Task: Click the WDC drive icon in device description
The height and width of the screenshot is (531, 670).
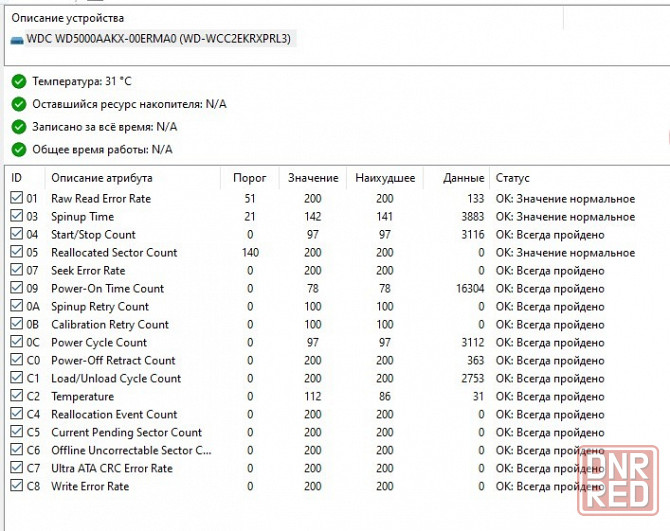Action: (17, 39)
